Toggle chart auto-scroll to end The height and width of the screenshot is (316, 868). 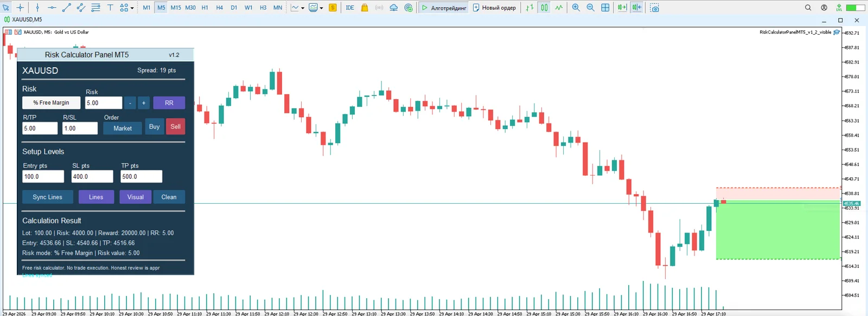tap(622, 8)
